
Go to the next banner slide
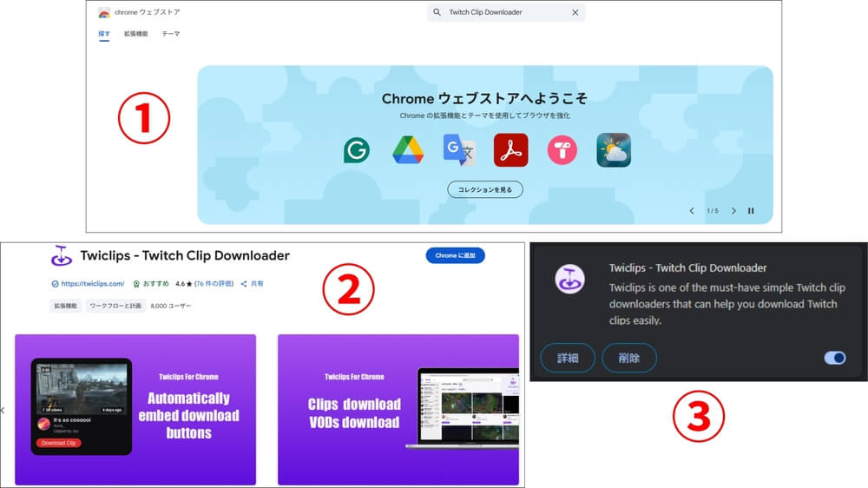(733, 211)
